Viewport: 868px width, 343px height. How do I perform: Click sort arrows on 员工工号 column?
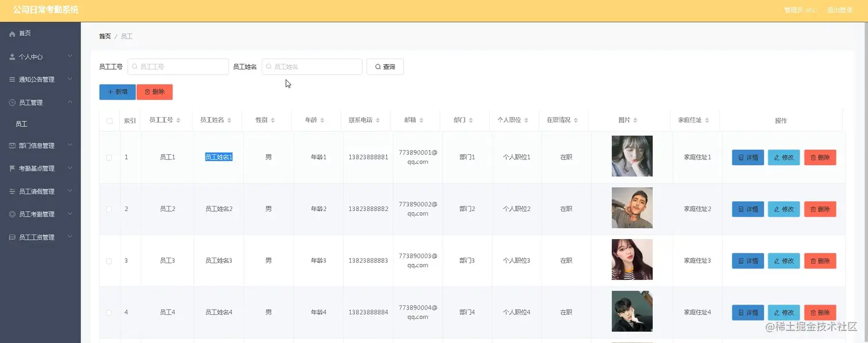(x=179, y=120)
